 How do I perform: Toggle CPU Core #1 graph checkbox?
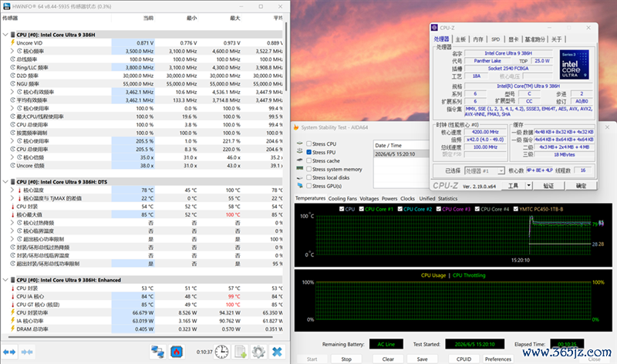(361, 209)
